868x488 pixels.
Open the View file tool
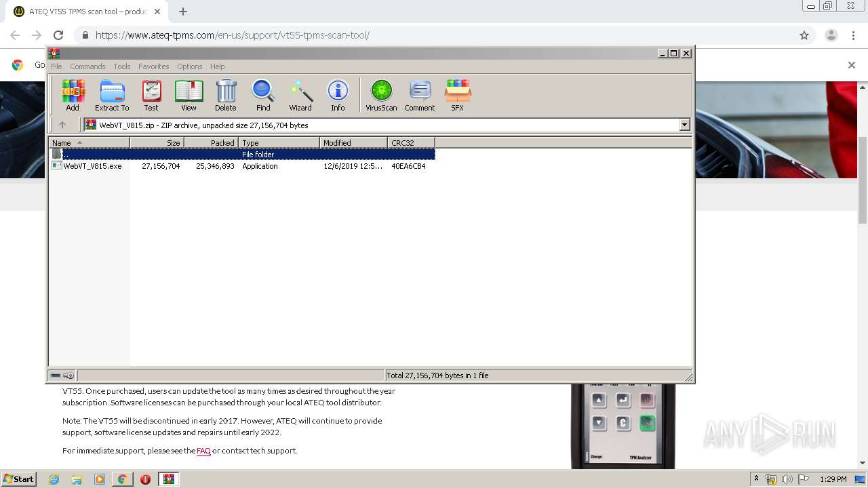point(189,95)
